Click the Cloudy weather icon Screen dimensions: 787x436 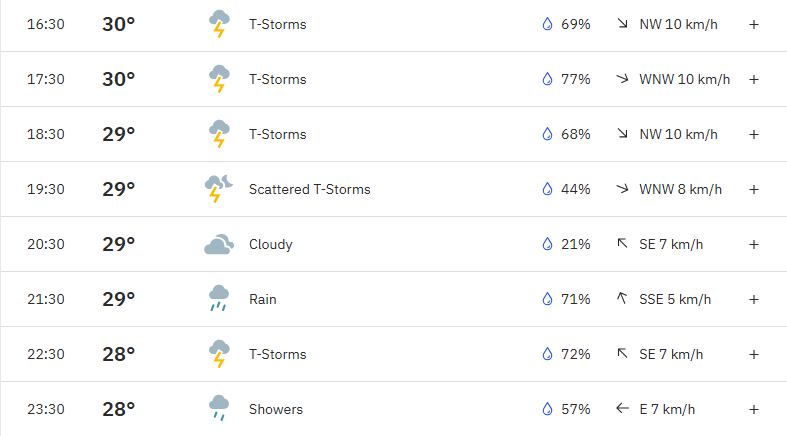[219, 244]
